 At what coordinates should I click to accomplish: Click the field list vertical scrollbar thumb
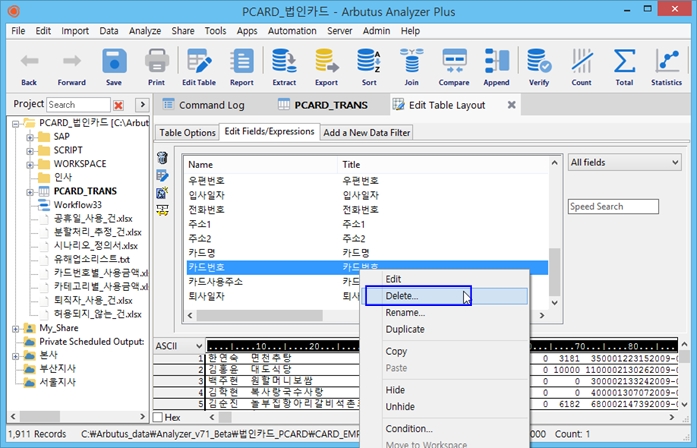click(x=554, y=272)
